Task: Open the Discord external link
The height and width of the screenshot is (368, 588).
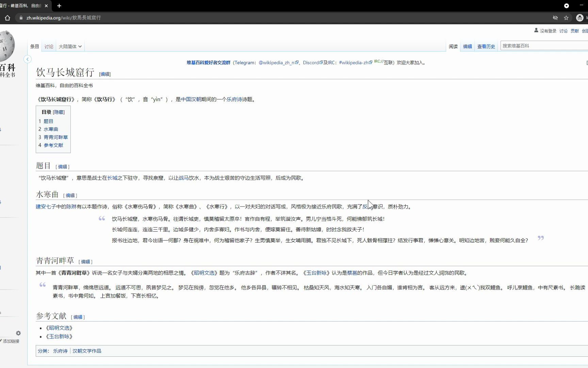Action: coord(313,63)
